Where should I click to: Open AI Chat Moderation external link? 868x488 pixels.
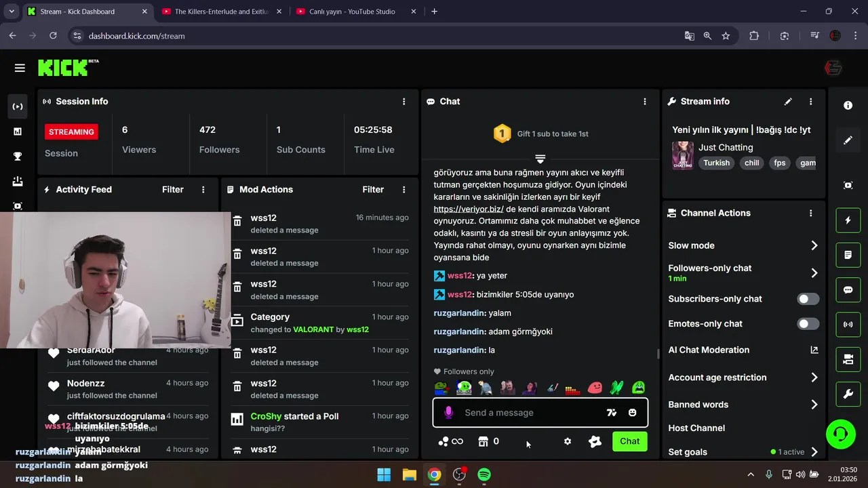pyautogui.click(x=814, y=350)
